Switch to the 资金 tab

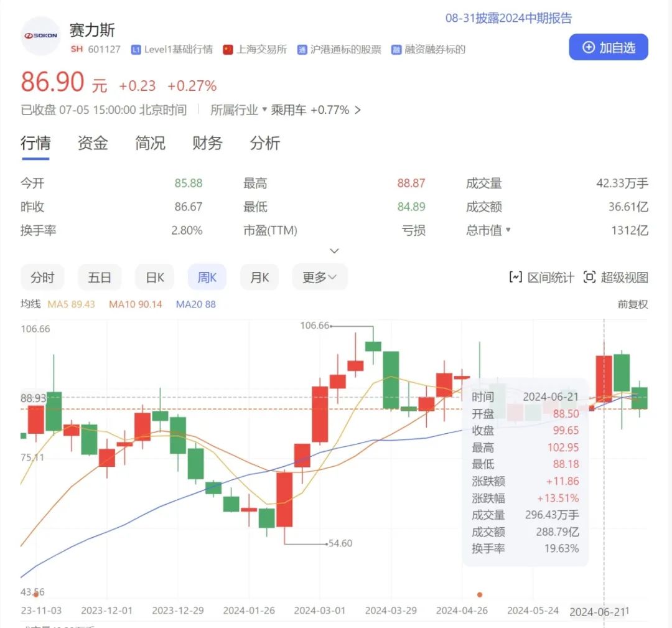point(93,143)
